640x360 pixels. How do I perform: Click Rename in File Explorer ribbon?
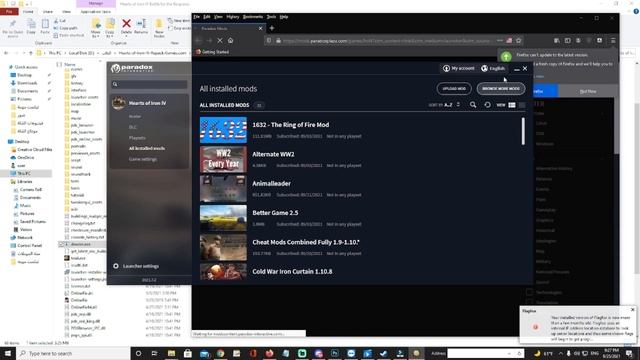tap(141, 27)
